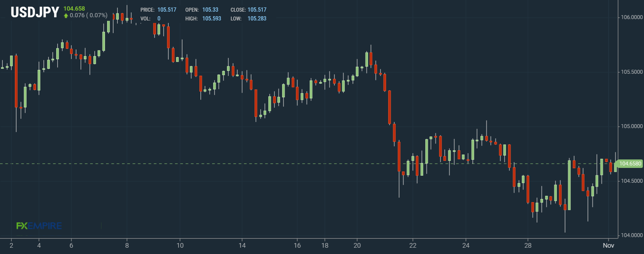
Task: Click the date axis label 28
Action: point(528,246)
